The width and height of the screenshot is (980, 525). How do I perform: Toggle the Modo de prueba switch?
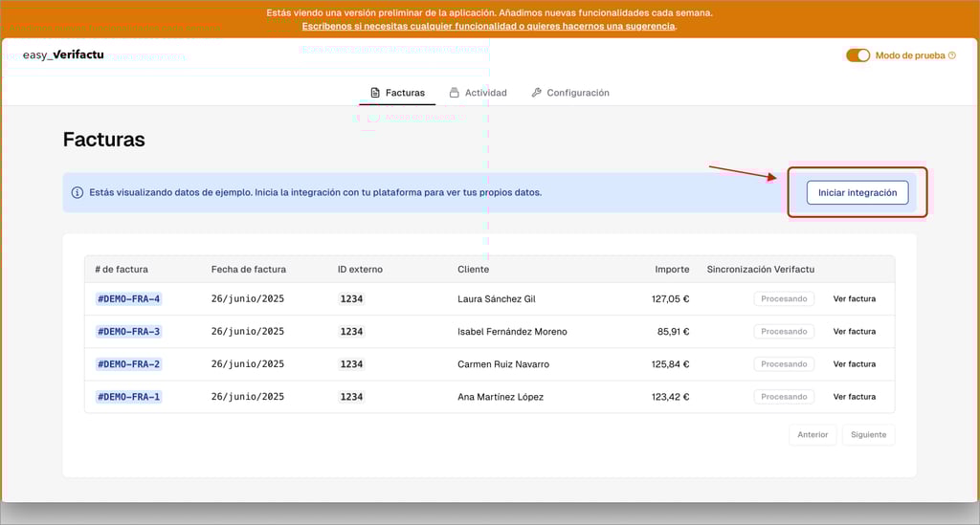pos(857,55)
